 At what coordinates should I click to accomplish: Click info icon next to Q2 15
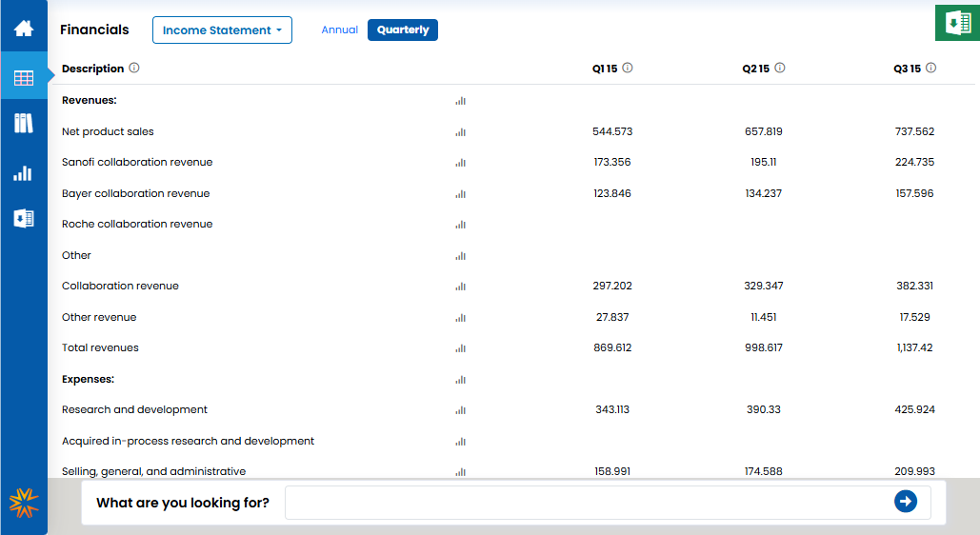[x=780, y=68]
